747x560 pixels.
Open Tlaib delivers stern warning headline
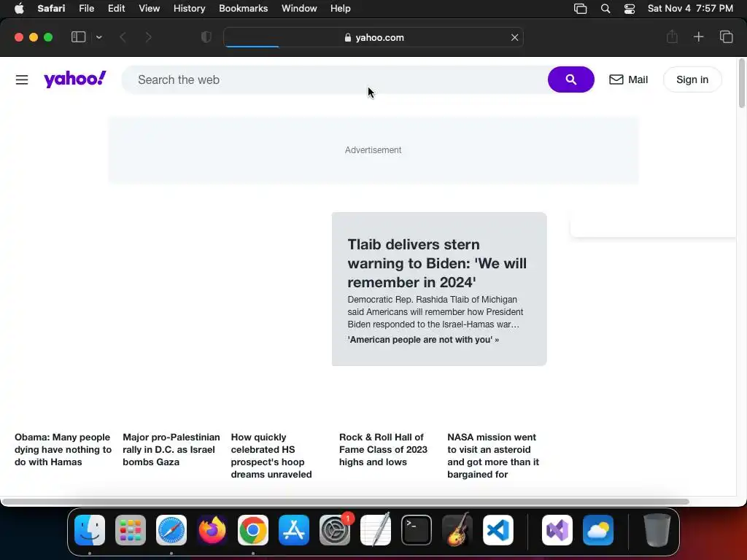coord(437,262)
